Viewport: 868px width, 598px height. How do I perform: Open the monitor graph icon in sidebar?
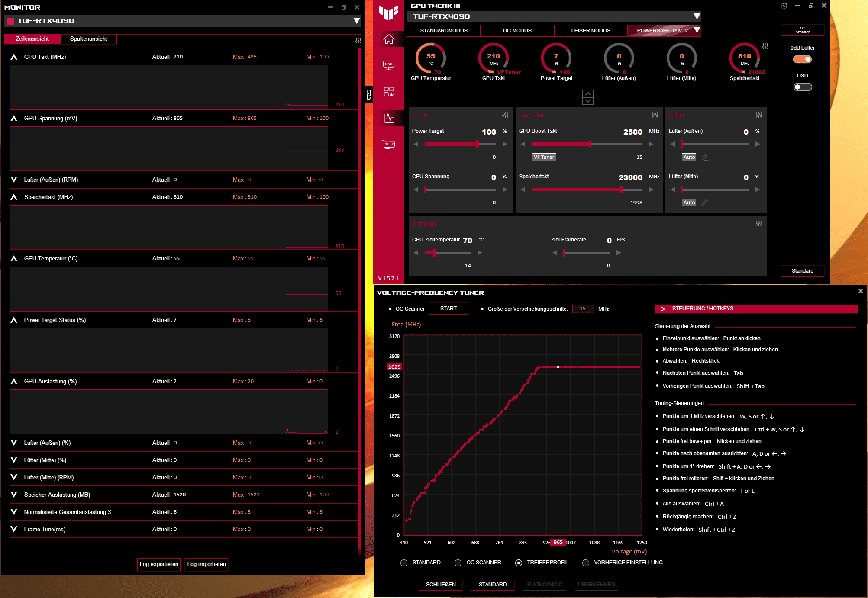click(x=389, y=118)
